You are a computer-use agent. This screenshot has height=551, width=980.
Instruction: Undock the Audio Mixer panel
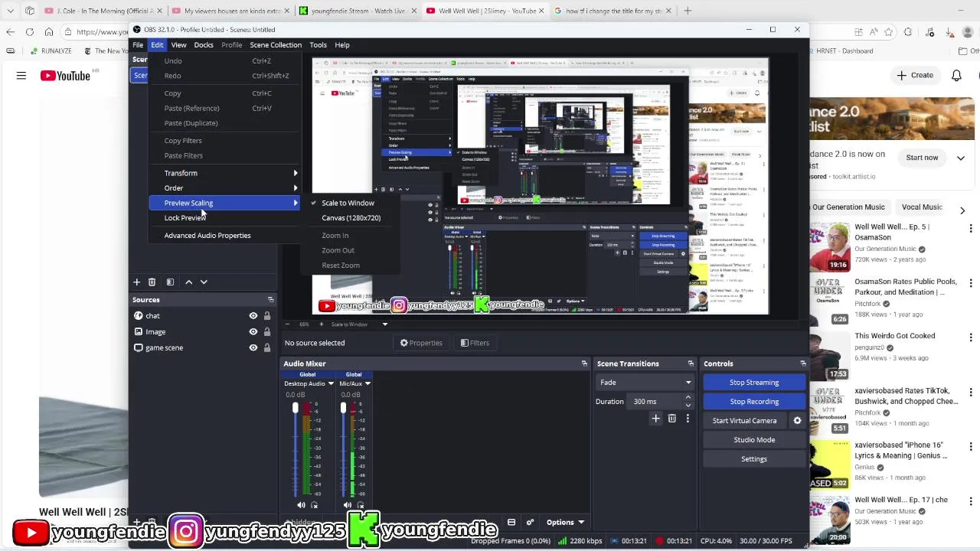[x=584, y=364]
